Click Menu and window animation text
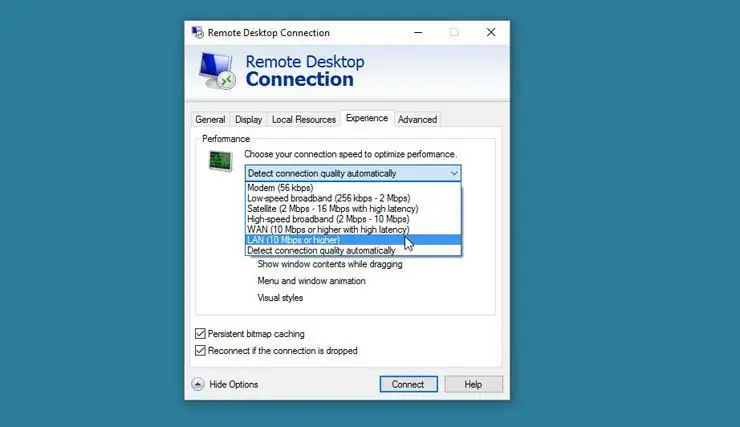 [311, 281]
